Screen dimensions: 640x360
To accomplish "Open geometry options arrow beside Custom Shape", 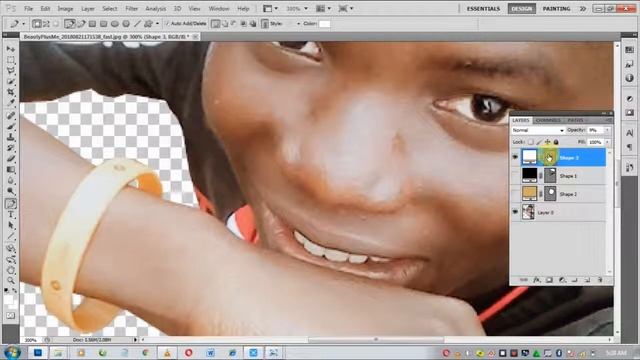I will pos(157,24).
